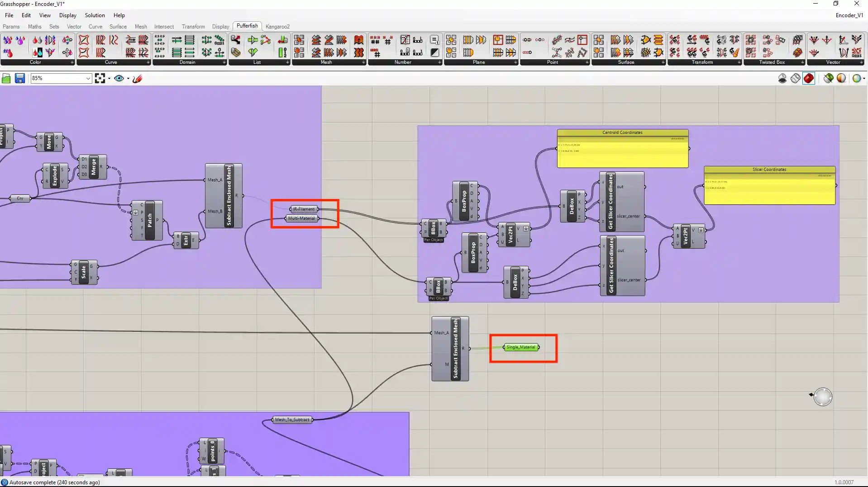This screenshot has height=487, width=868.
Task: Expand the Mesh panel component list
Action: tap(363, 62)
